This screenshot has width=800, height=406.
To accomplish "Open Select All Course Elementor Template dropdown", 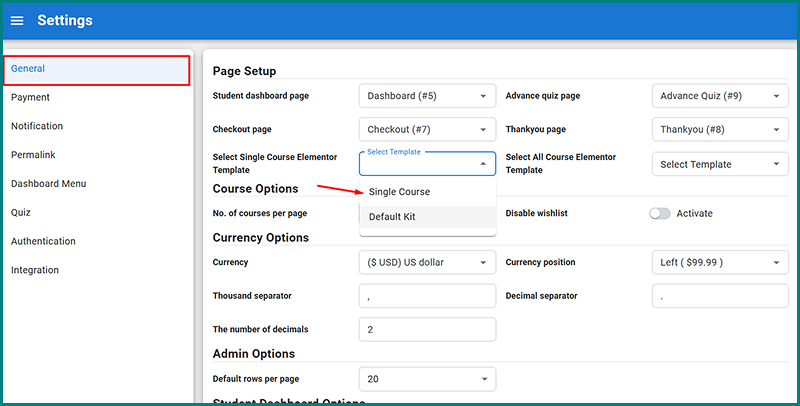I will click(x=720, y=164).
